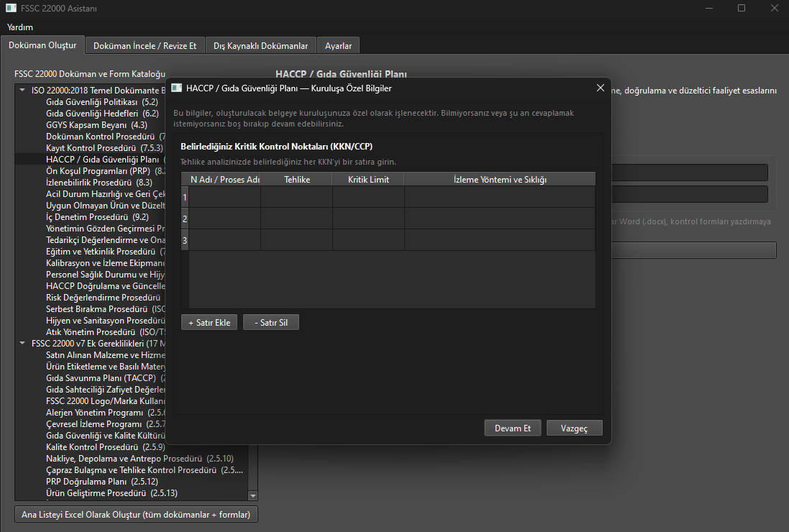Collapse ISO 22000:2018 Temel Dokümante group
This screenshot has width=789, height=532.
[x=22, y=91]
